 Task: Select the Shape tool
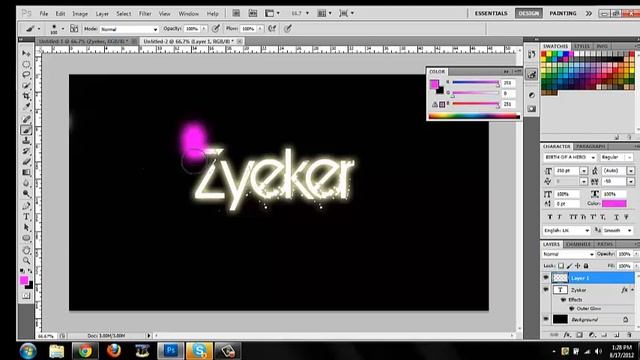click(26, 238)
